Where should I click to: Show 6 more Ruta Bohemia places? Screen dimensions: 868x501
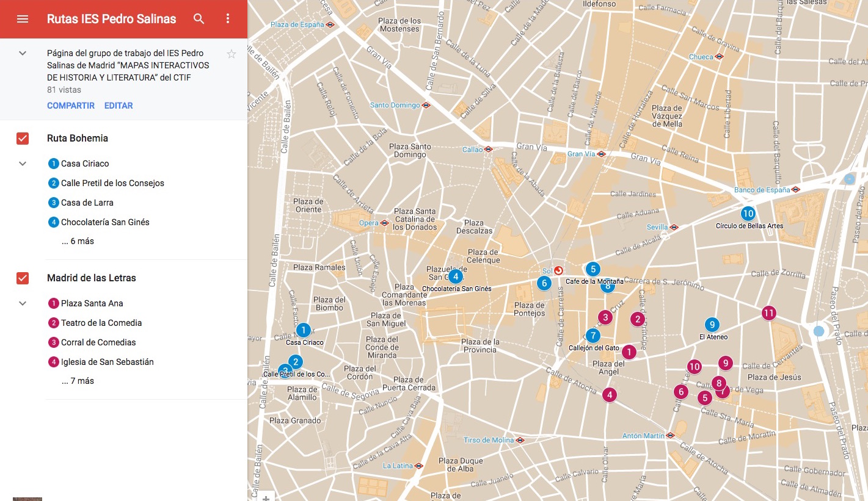click(78, 241)
